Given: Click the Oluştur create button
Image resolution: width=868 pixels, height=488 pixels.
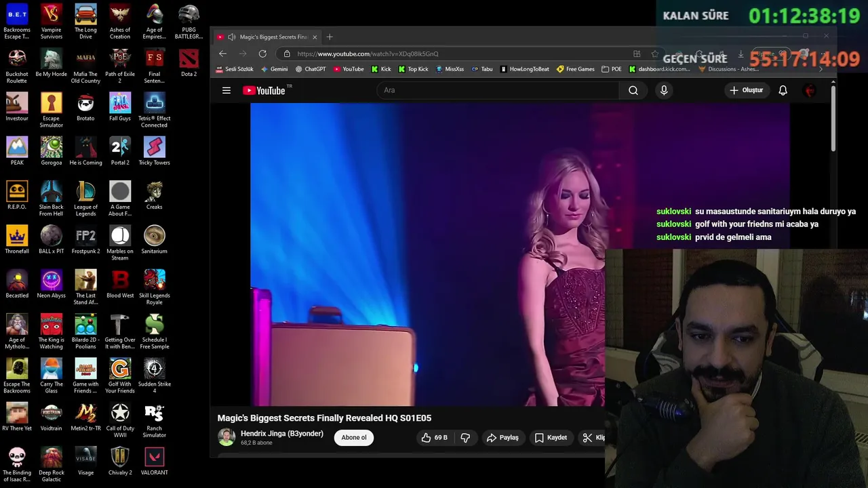Looking at the screenshot, I should [747, 90].
